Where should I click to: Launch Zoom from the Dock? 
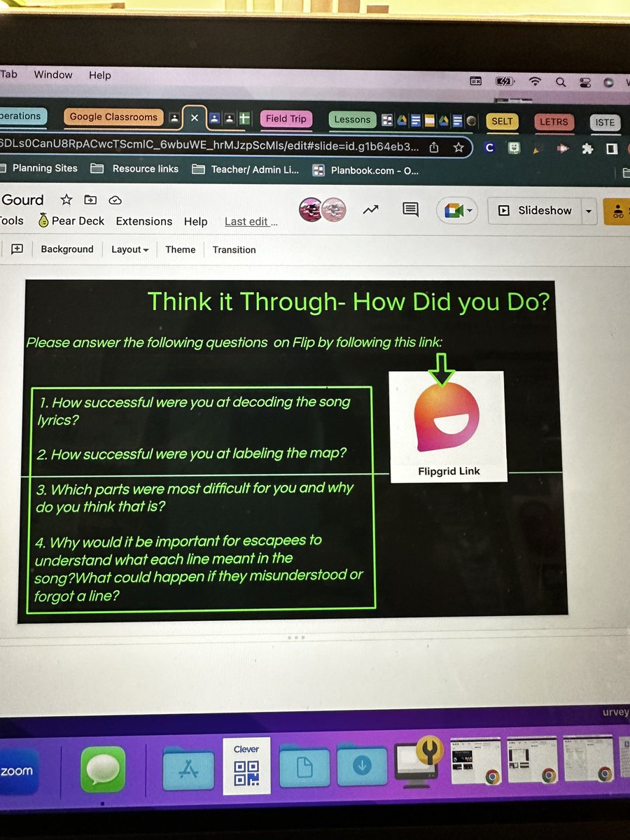click(19, 770)
